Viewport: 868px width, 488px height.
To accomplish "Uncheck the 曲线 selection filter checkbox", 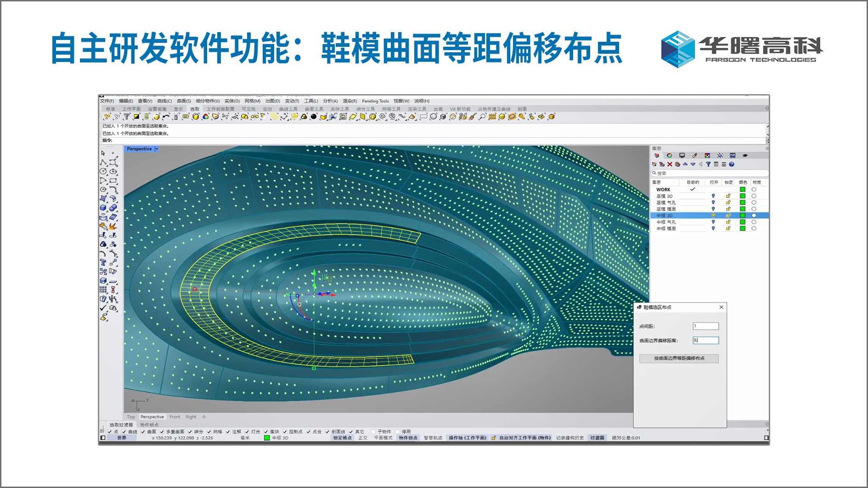I will (124, 432).
